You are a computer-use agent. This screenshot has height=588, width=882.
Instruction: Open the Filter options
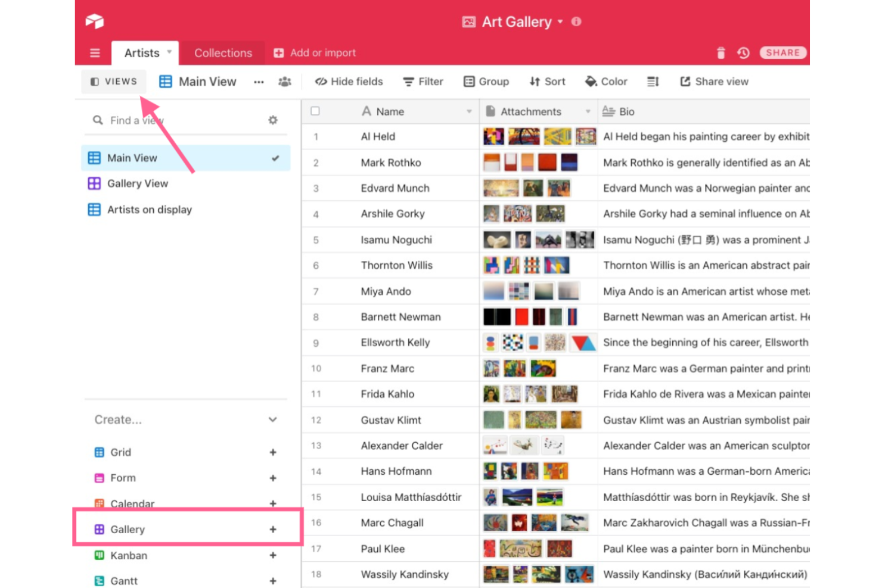click(x=423, y=82)
